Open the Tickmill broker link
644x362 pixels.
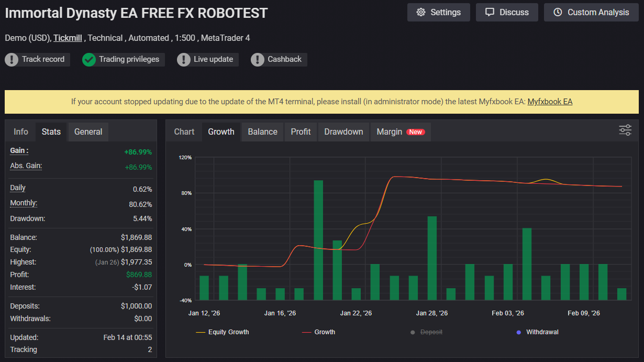[68, 38]
